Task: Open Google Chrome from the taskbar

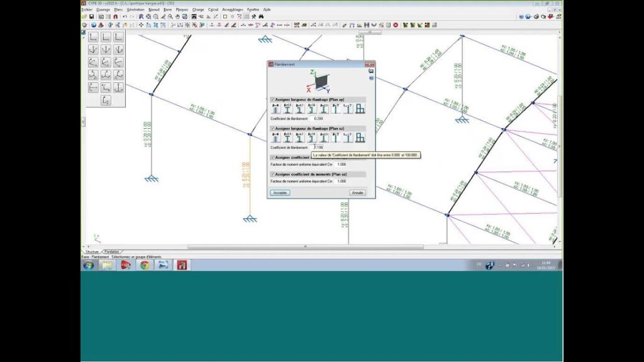Action: (x=144, y=265)
